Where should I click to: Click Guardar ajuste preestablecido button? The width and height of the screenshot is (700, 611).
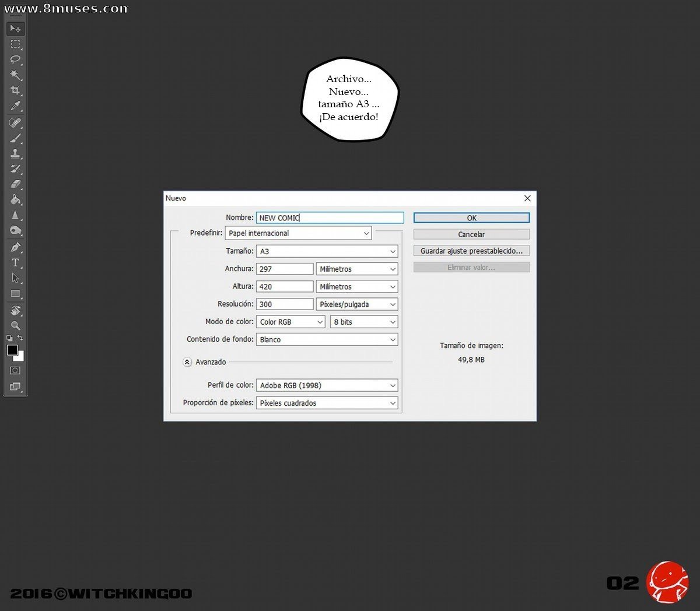(471, 251)
